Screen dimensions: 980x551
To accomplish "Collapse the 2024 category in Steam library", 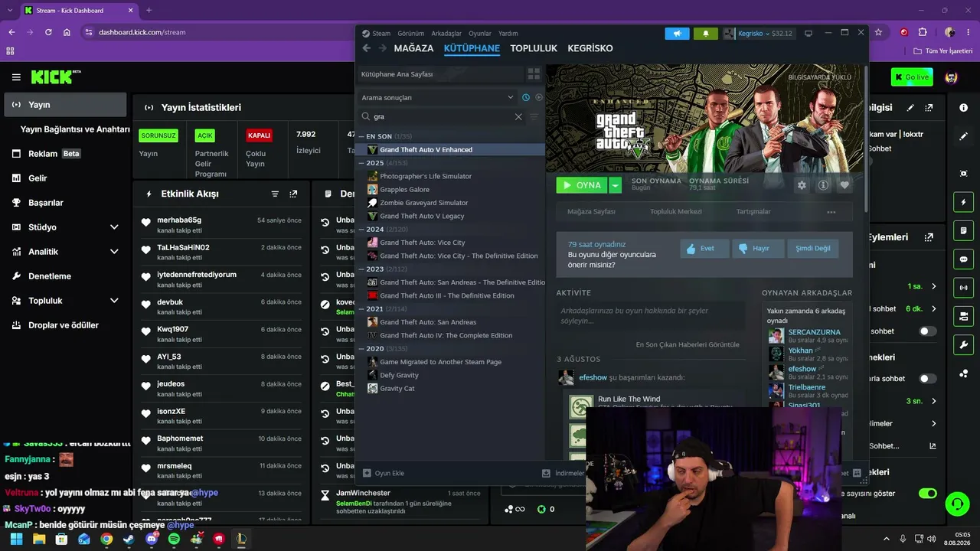I will (362, 229).
